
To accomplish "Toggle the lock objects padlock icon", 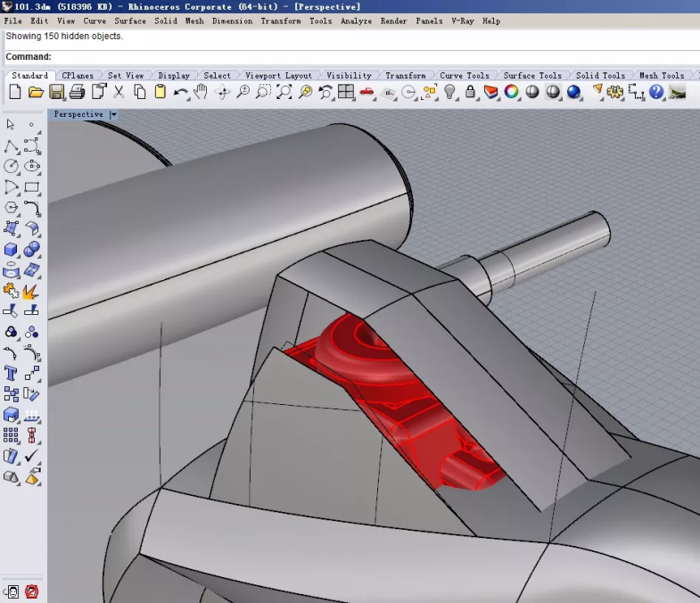I will [x=470, y=92].
